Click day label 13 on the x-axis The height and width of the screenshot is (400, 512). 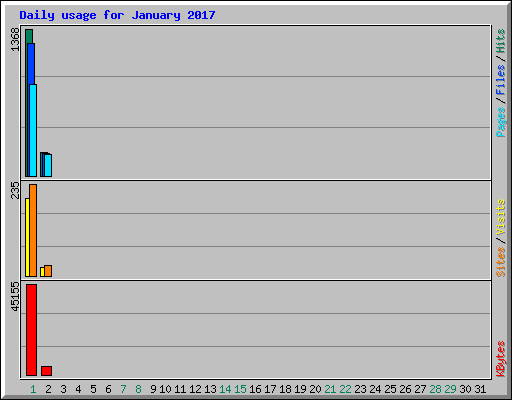[x=210, y=389]
